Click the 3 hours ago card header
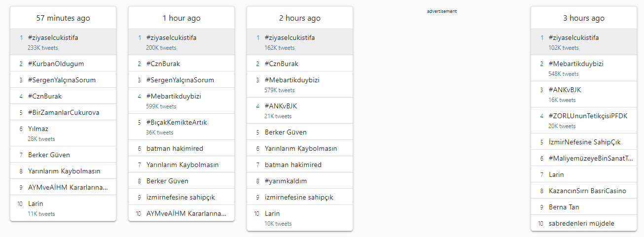Viewport: 644px width, 237px height. [584, 18]
